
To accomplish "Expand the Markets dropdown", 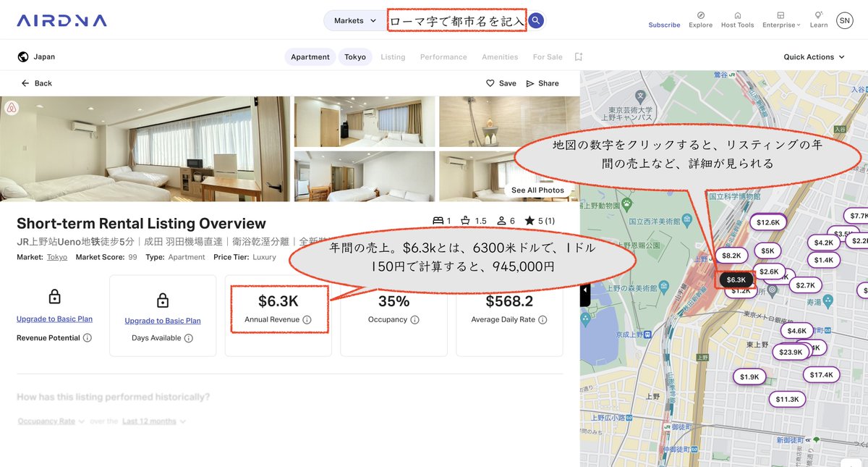I will pyautogui.click(x=355, y=21).
